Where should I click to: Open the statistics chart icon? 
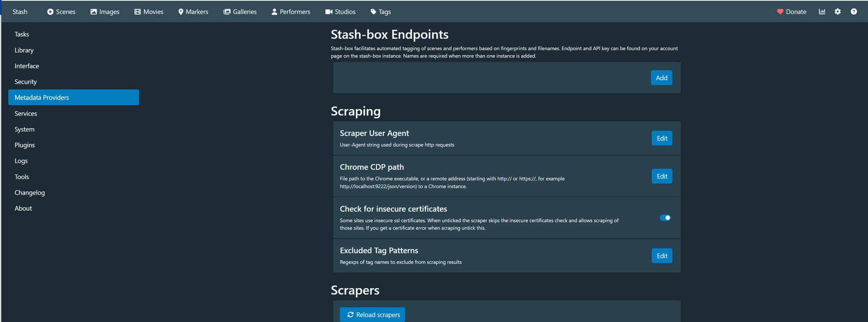pyautogui.click(x=822, y=12)
